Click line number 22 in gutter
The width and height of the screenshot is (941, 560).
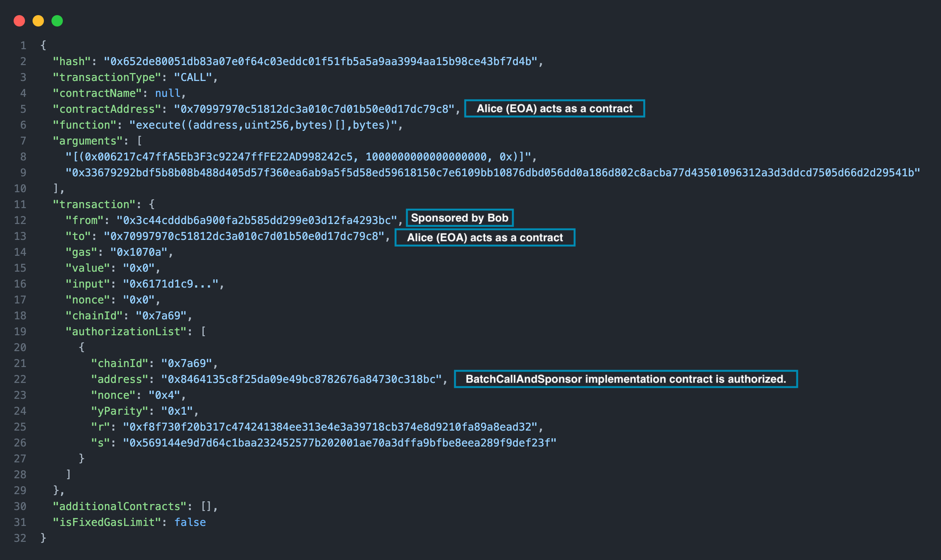click(x=20, y=380)
